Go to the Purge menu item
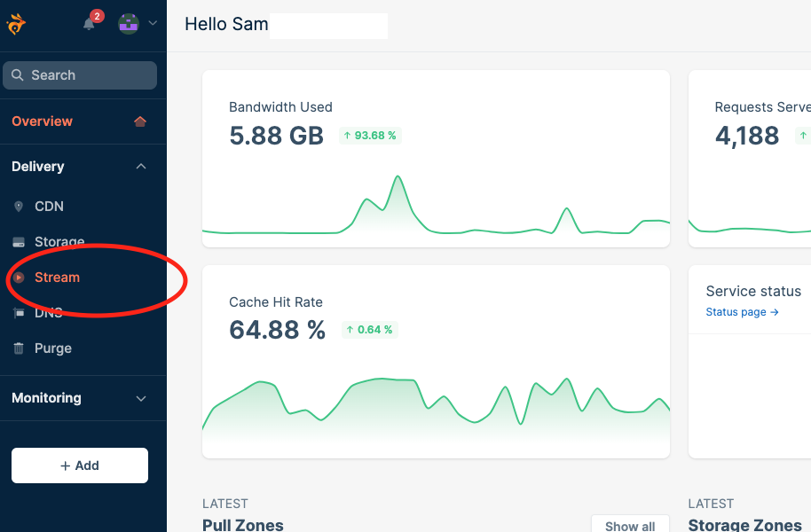The image size is (811, 532). (x=52, y=348)
